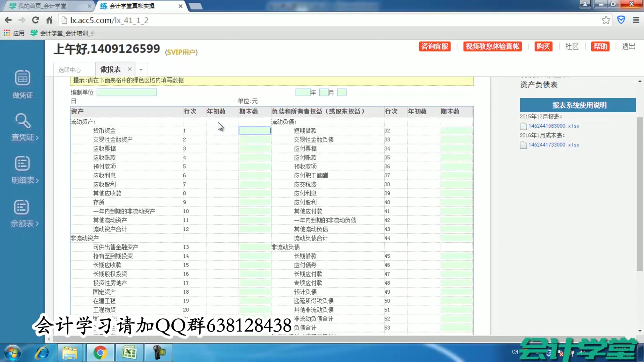
Task: Go to browser home with the home icon
Action: click(x=49, y=20)
